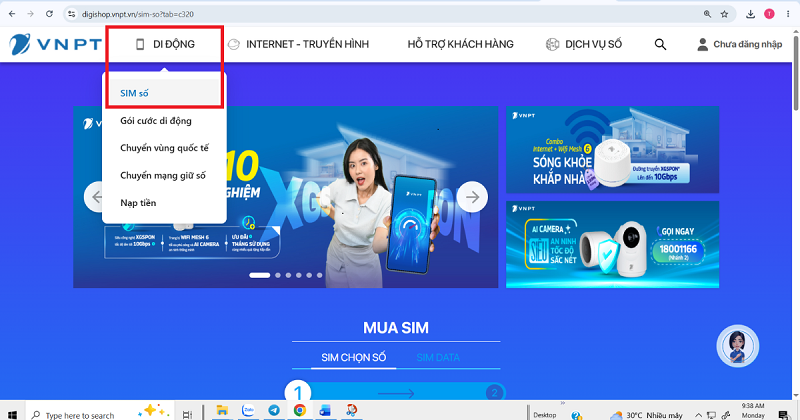Click the site information icon in address bar
The height and width of the screenshot is (420, 800).
[72, 14]
